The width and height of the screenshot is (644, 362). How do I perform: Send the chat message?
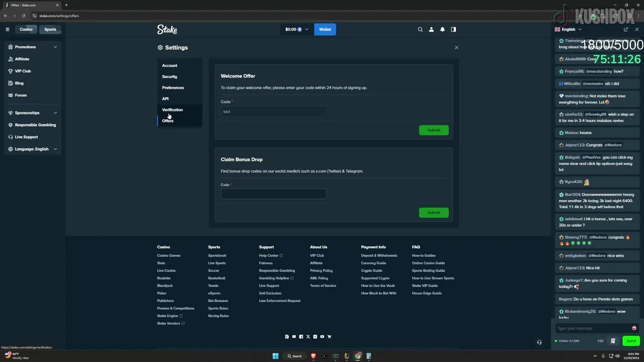631,341
